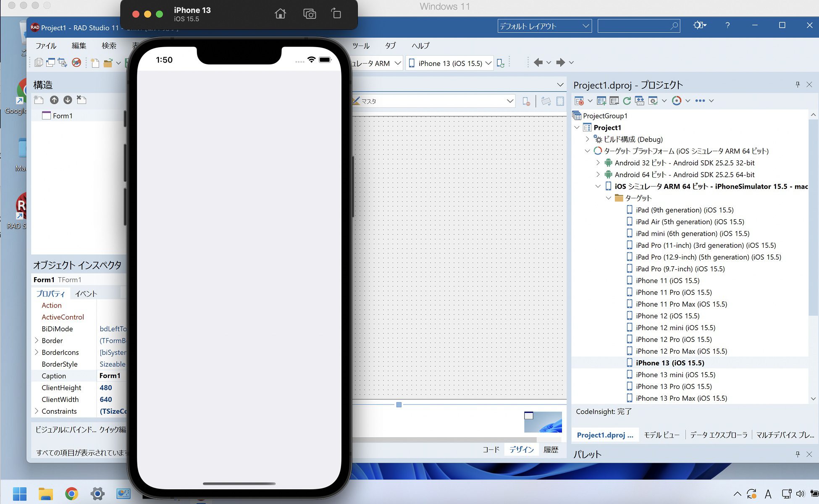
Task: Expand the ビルド構成 (Debug) node
Action: click(x=588, y=139)
